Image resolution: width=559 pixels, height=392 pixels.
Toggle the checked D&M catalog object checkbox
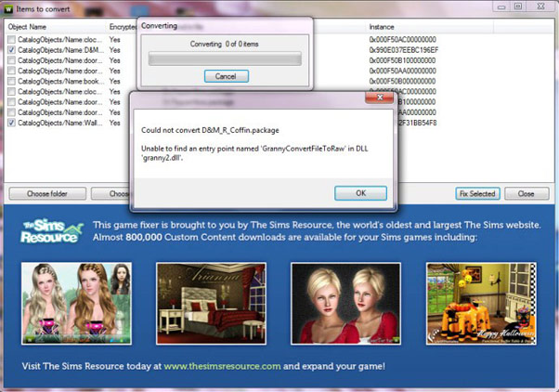pyautogui.click(x=11, y=51)
